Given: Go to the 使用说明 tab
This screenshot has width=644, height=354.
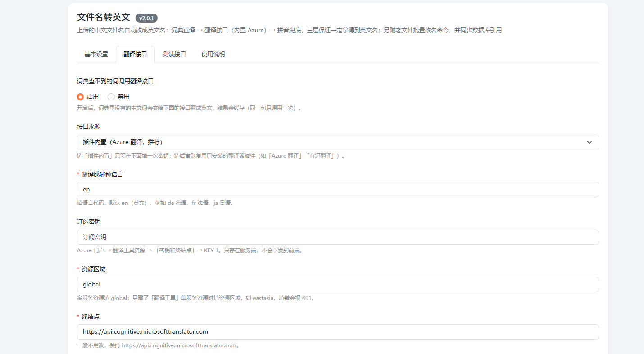Looking at the screenshot, I should pyautogui.click(x=213, y=54).
